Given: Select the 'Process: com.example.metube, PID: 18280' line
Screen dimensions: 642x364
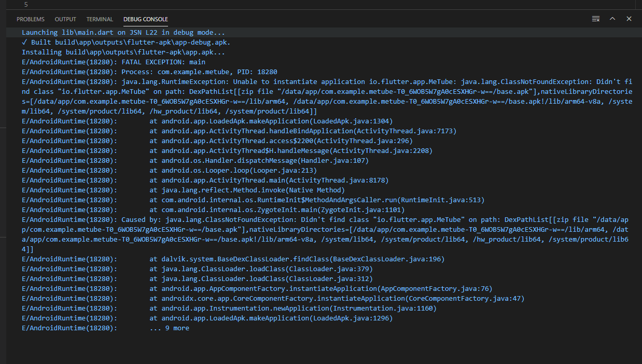Looking at the screenshot, I should [149, 72].
